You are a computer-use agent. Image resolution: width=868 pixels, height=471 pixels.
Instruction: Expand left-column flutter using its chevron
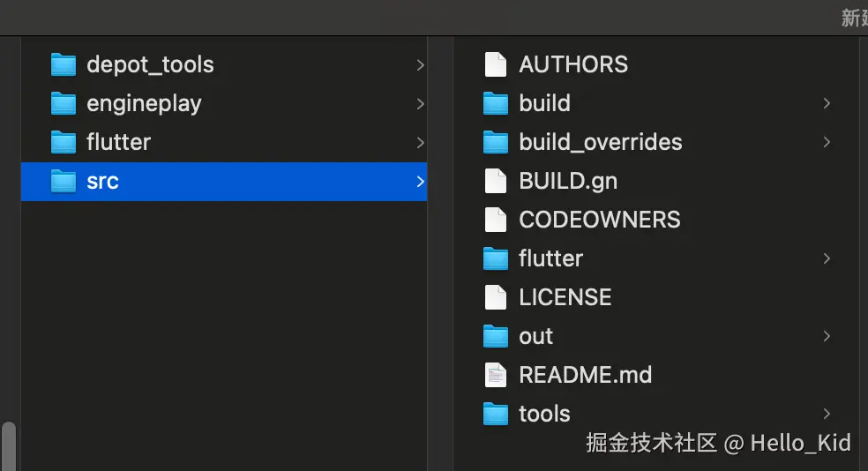[x=420, y=143]
